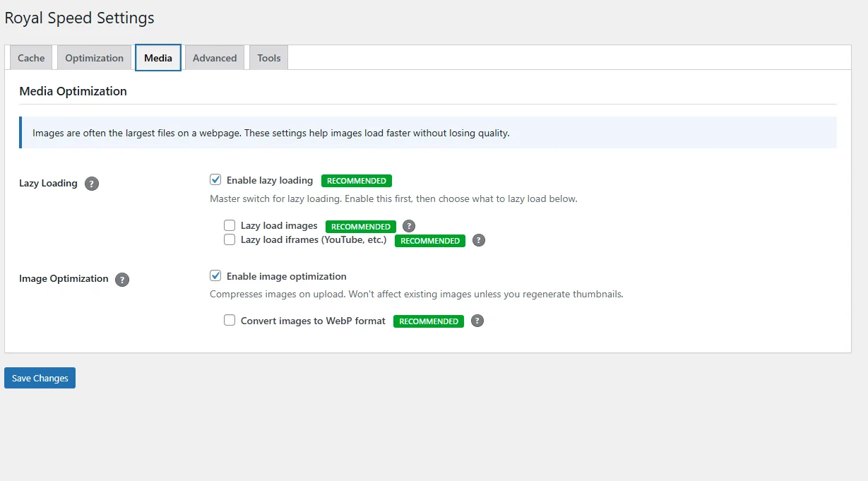The image size is (868, 481).
Task: Check Convert images to WebP format
Action: (230, 320)
